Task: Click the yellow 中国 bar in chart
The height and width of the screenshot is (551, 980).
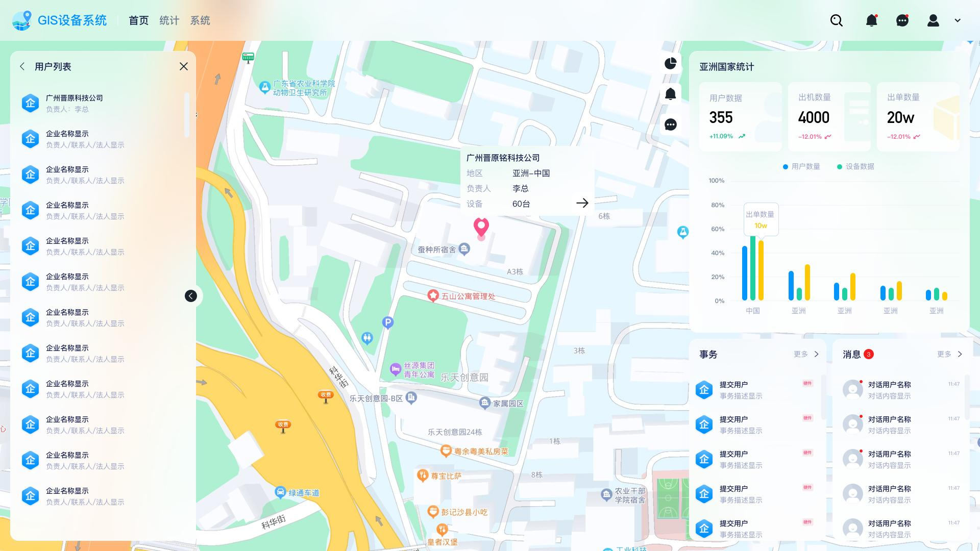Action: tap(761, 270)
